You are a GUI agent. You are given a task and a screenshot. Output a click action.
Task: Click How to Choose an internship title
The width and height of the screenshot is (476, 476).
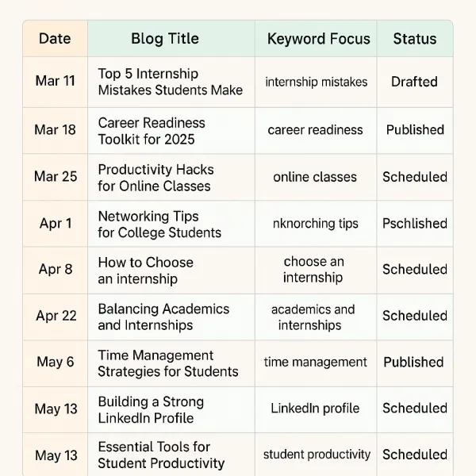coord(145,271)
